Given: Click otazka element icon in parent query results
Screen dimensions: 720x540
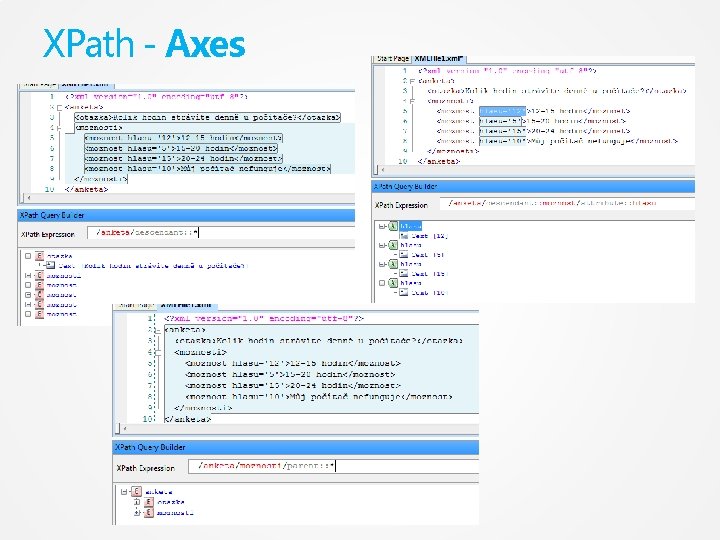Looking at the screenshot, I should 148,502.
